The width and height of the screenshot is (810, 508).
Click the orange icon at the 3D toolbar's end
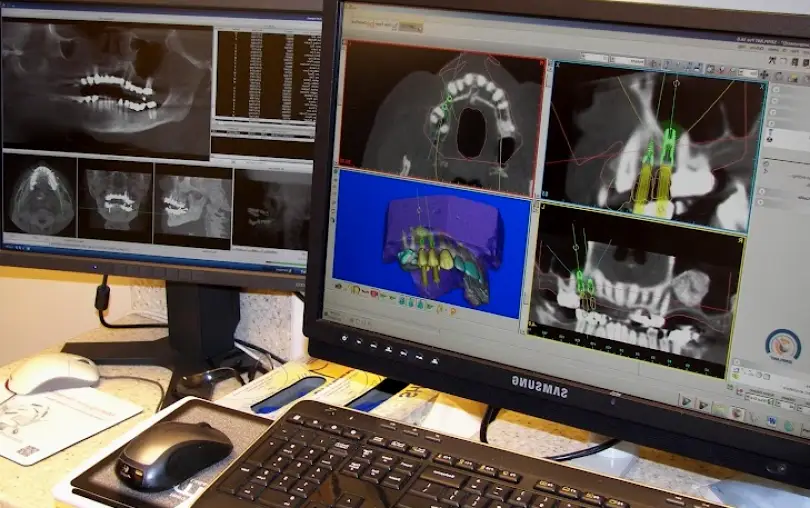pos(453,311)
